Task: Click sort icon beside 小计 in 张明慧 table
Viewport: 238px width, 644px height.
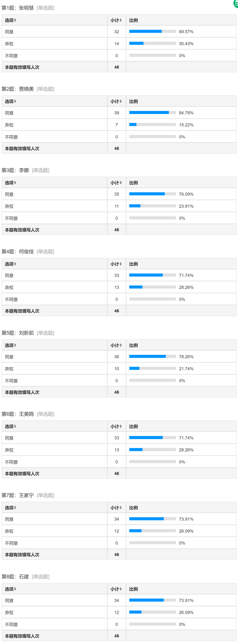Action: [x=121, y=20]
